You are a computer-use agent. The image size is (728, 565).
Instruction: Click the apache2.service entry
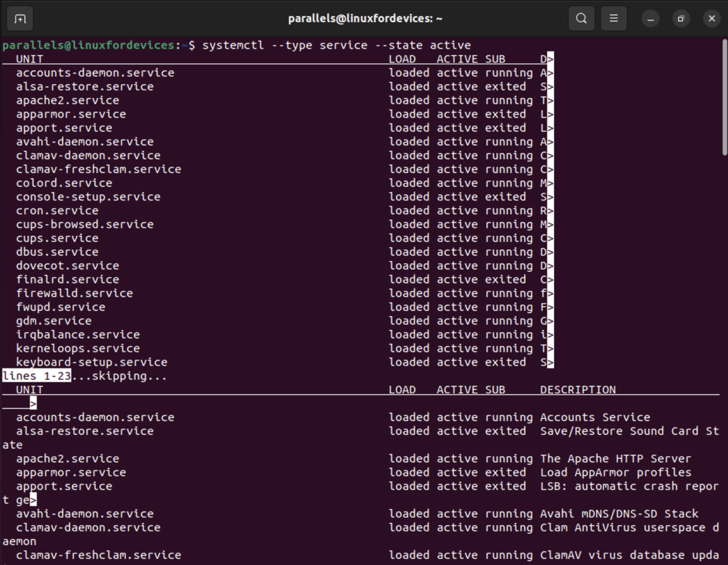click(x=67, y=100)
